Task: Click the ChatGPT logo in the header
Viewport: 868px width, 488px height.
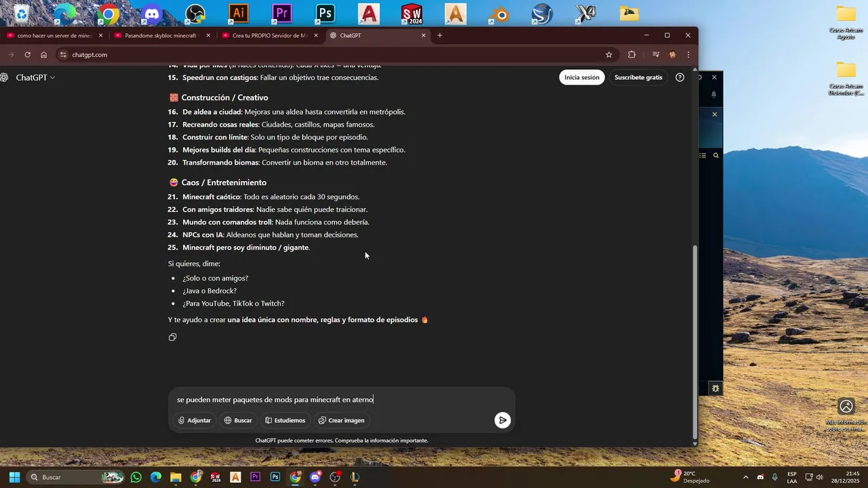Action: coord(4,77)
